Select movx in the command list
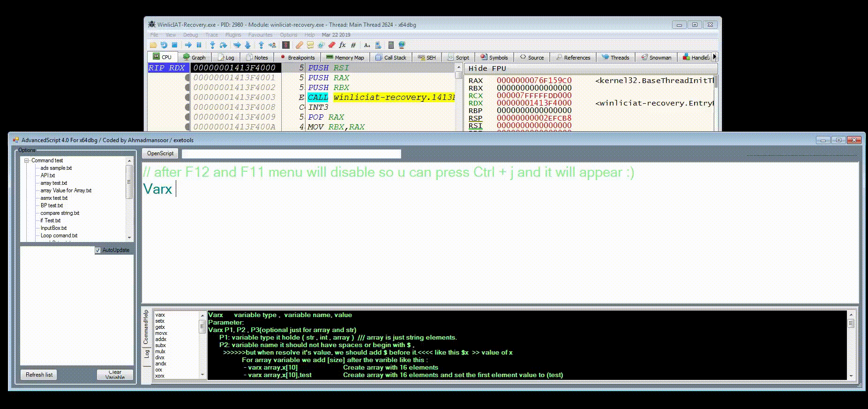 [161, 333]
